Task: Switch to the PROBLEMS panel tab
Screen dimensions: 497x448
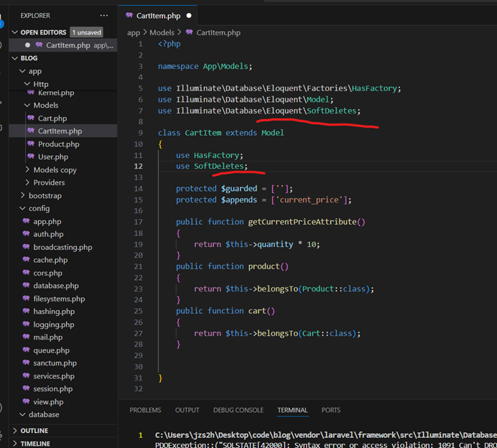Action: [145, 410]
